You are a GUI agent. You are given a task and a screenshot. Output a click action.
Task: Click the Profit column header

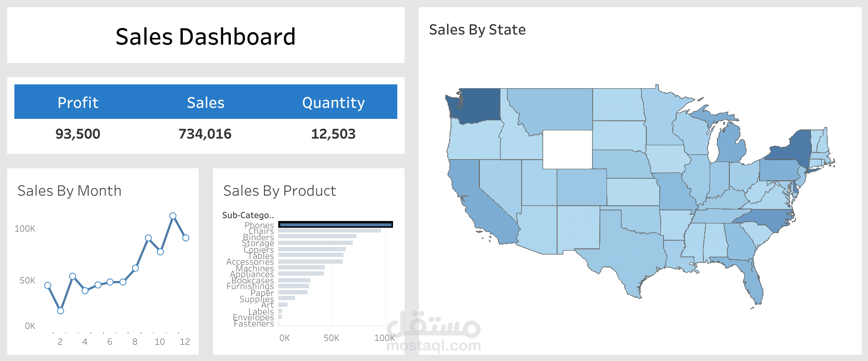(78, 103)
